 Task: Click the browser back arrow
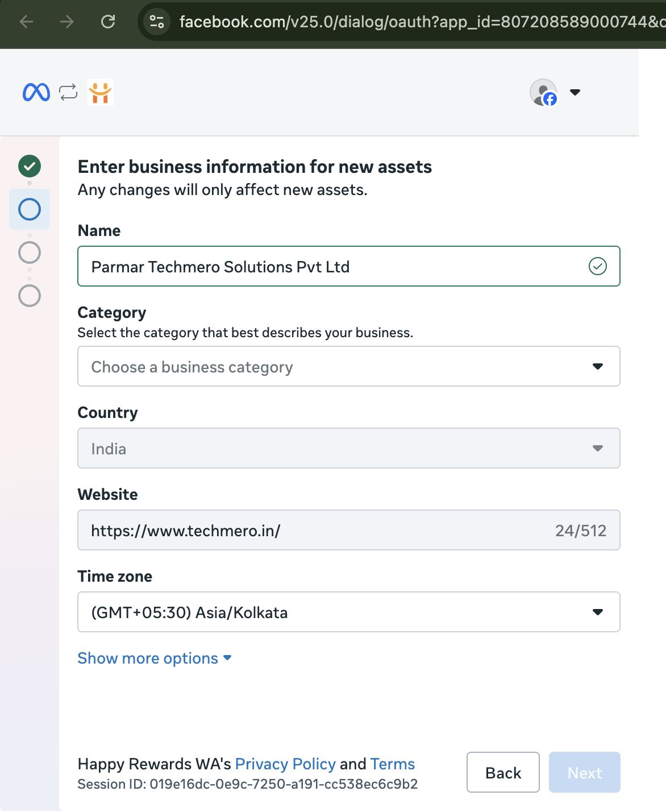point(26,22)
